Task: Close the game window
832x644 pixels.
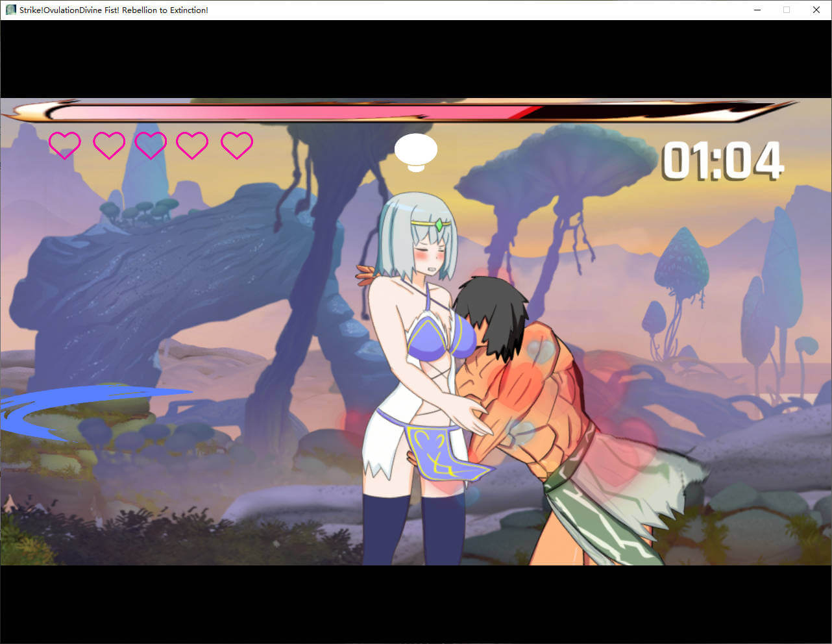Action: tap(816, 10)
